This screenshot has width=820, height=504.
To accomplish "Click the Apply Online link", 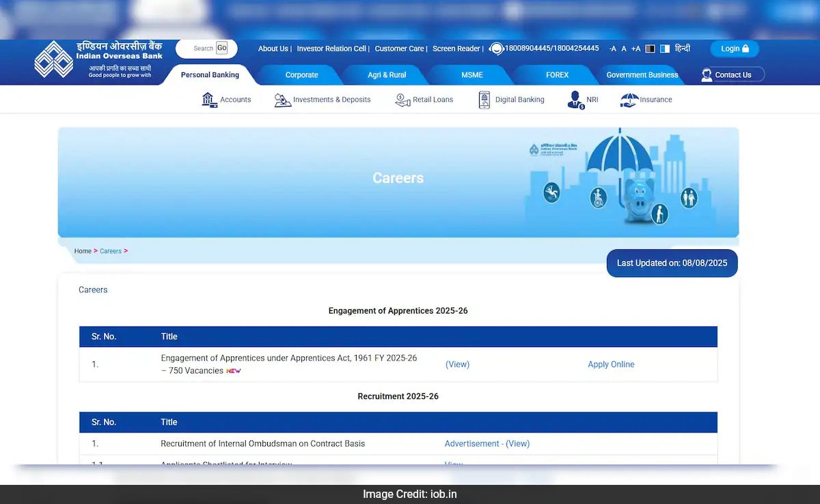I will 611,365.
